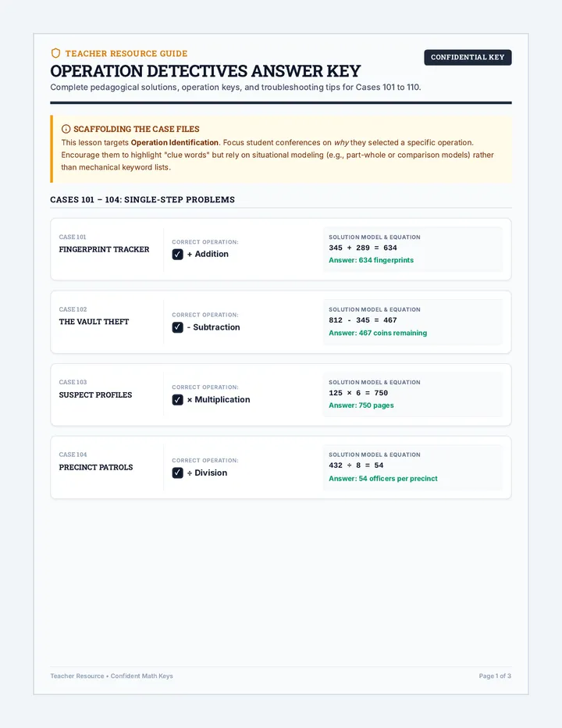The width and height of the screenshot is (562, 728).
Task: Click The Vault Theft case title
Action: [x=94, y=322]
